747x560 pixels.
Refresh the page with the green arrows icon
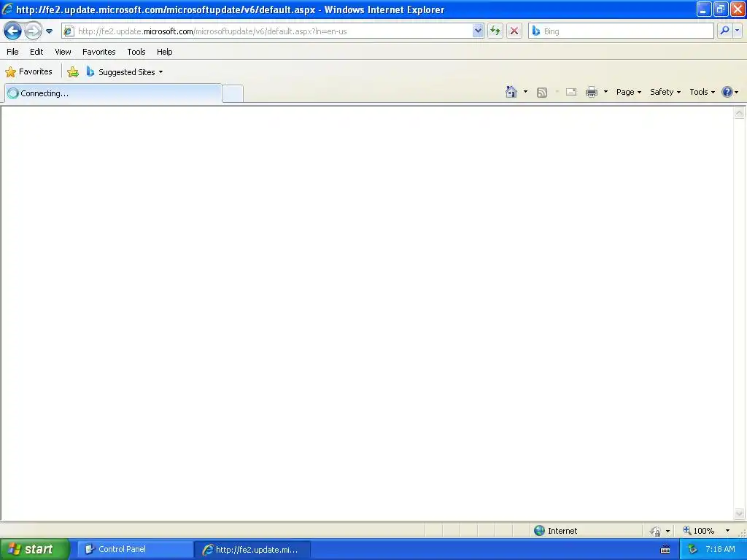pyautogui.click(x=495, y=31)
